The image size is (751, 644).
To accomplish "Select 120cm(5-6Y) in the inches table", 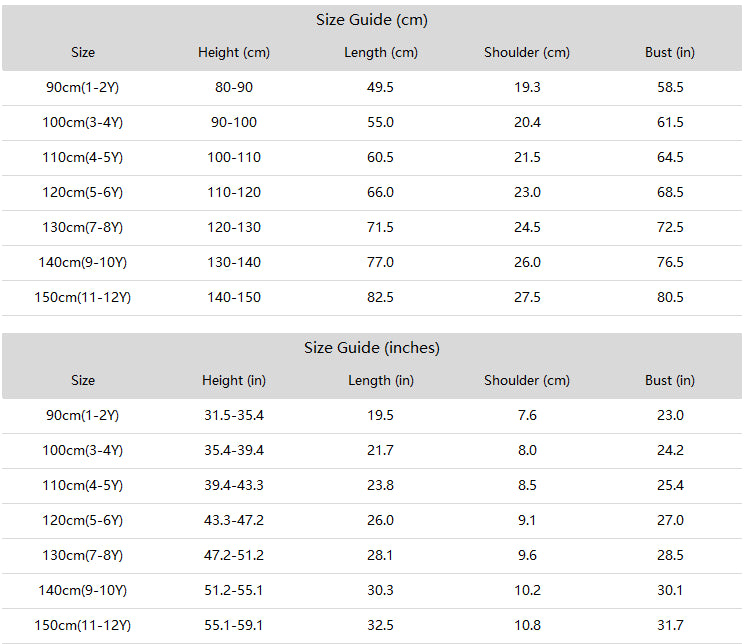I will [x=82, y=520].
